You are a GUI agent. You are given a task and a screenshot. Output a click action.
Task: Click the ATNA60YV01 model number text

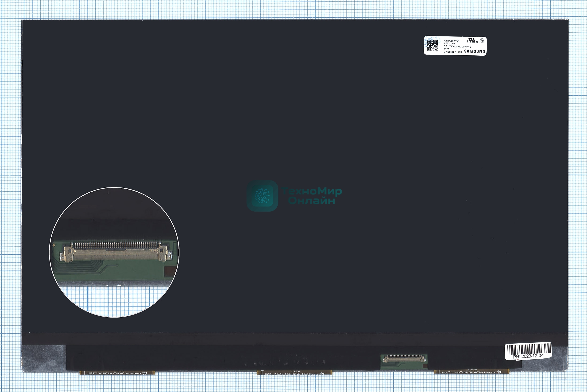tap(452, 41)
